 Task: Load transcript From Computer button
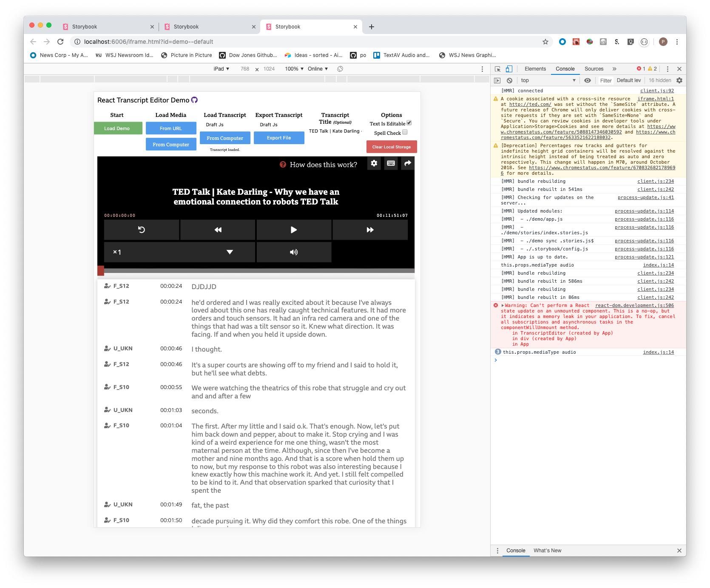coord(225,138)
